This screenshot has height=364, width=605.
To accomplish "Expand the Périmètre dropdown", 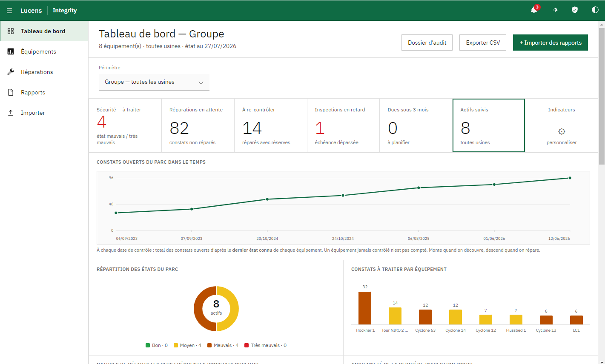I will (x=154, y=82).
